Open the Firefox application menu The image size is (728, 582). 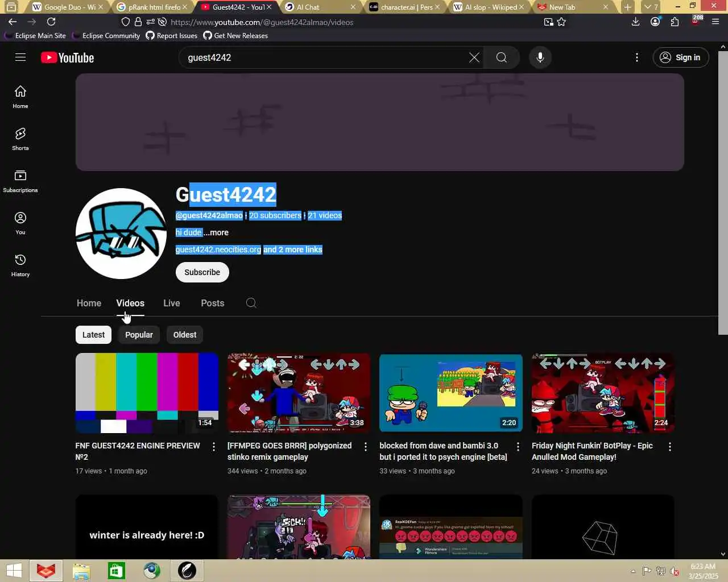tap(715, 22)
